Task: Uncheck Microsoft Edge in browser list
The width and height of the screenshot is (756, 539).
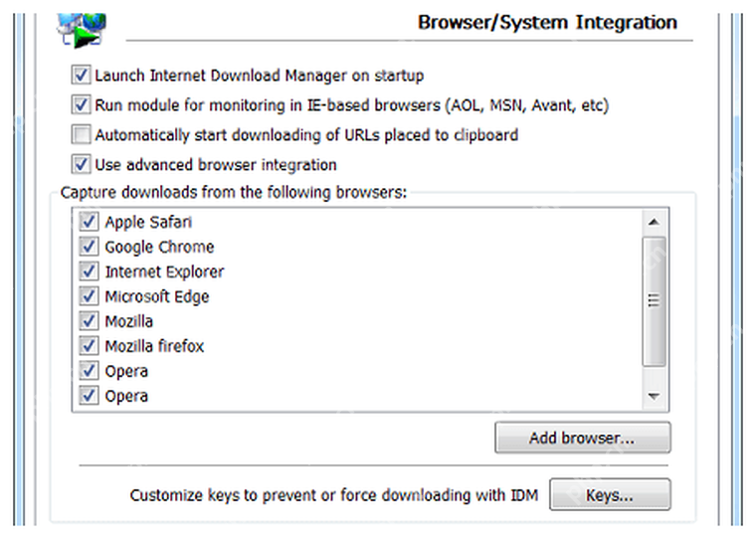Action: coord(89,296)
